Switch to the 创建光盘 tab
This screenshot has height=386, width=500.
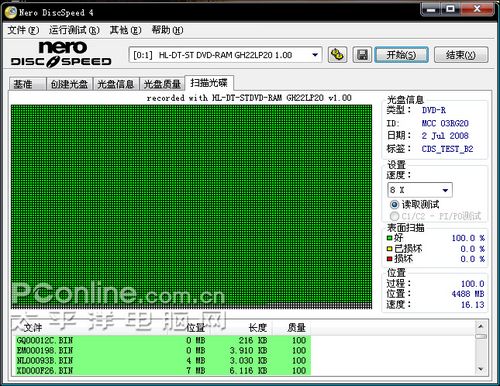click(x=69, y=84)
